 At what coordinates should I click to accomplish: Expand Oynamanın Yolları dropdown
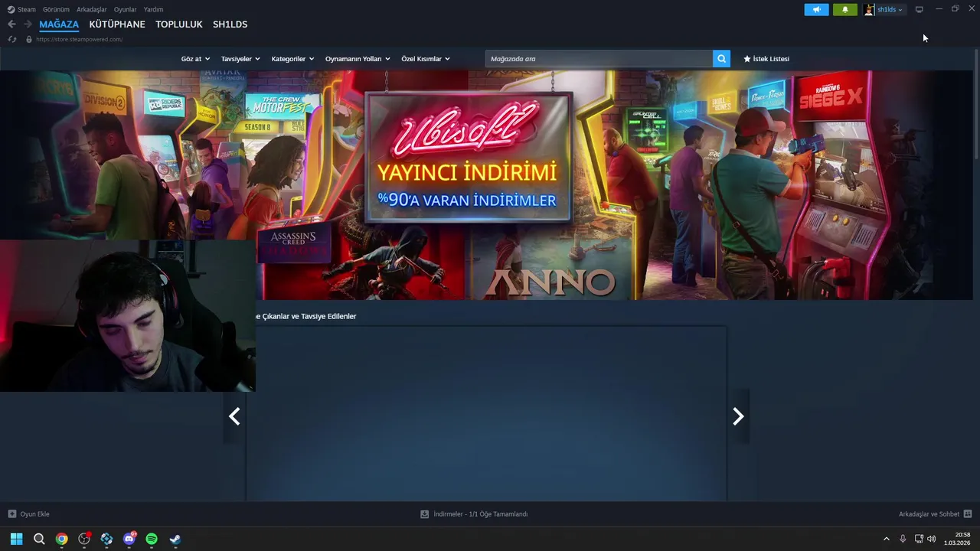pyautogui.click(x=358, y=59)
